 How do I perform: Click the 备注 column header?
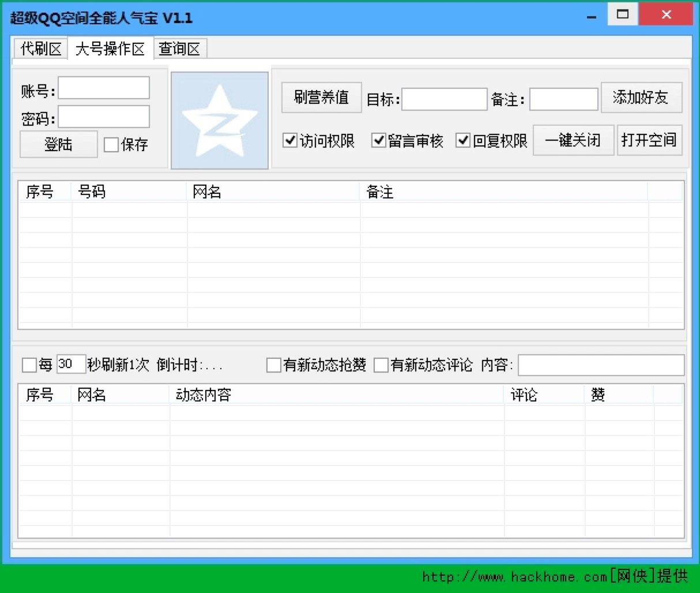coord(504,192)
